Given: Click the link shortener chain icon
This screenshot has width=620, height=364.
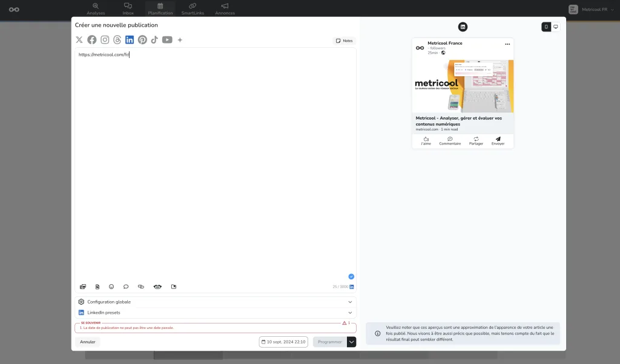Looking at the screenshot, I should (x=141, y=287).
